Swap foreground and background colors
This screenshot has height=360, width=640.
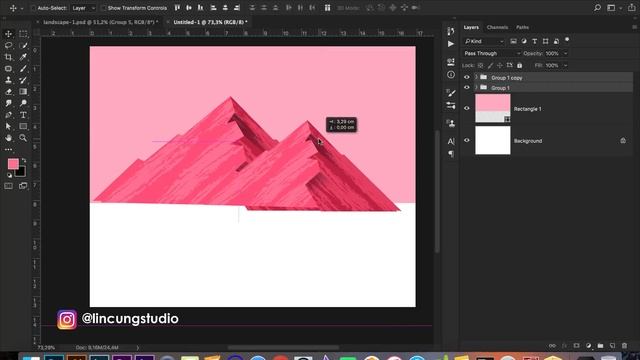pos(24,160)
